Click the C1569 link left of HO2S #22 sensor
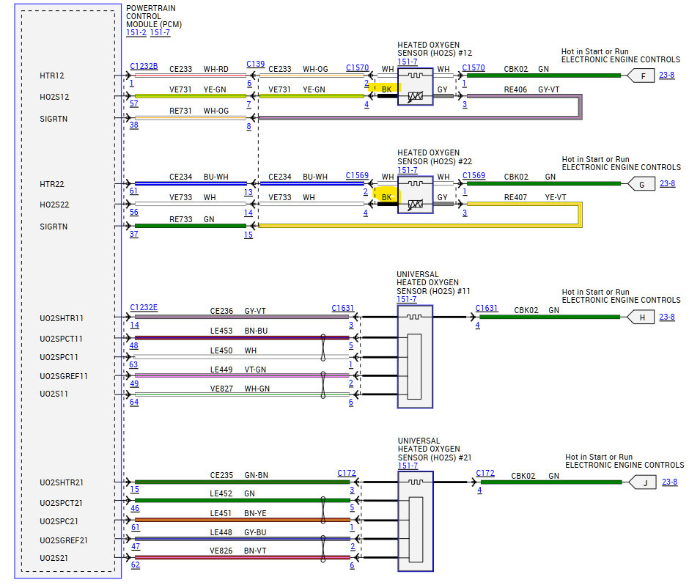 click(357, 175)
